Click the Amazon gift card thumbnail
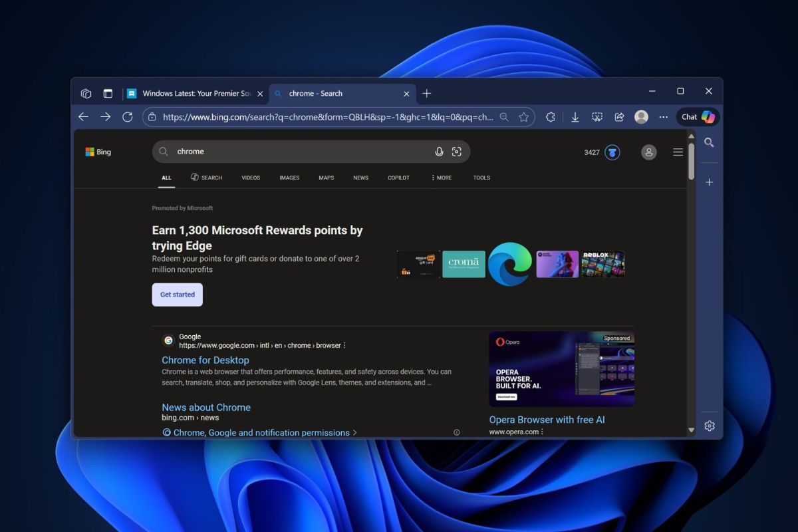Image resolution: width=798 pixels, height=532 pixels. tap(418, 264)
